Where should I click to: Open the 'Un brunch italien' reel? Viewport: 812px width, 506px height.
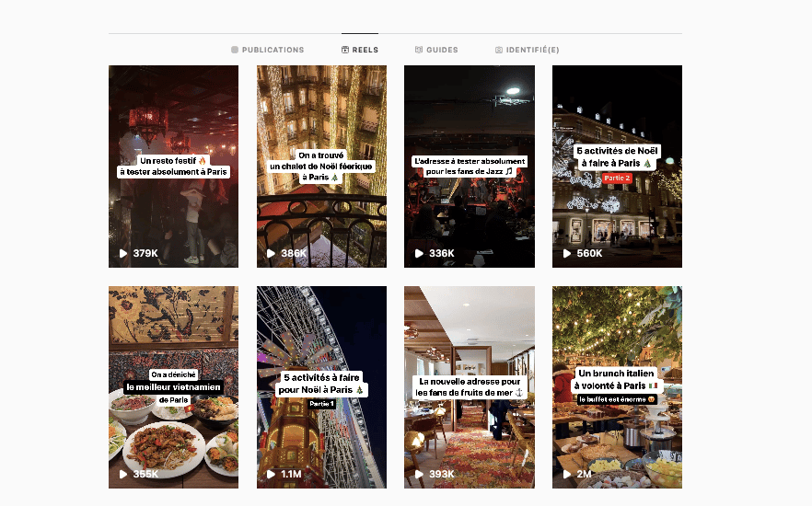tap(617, 387)
